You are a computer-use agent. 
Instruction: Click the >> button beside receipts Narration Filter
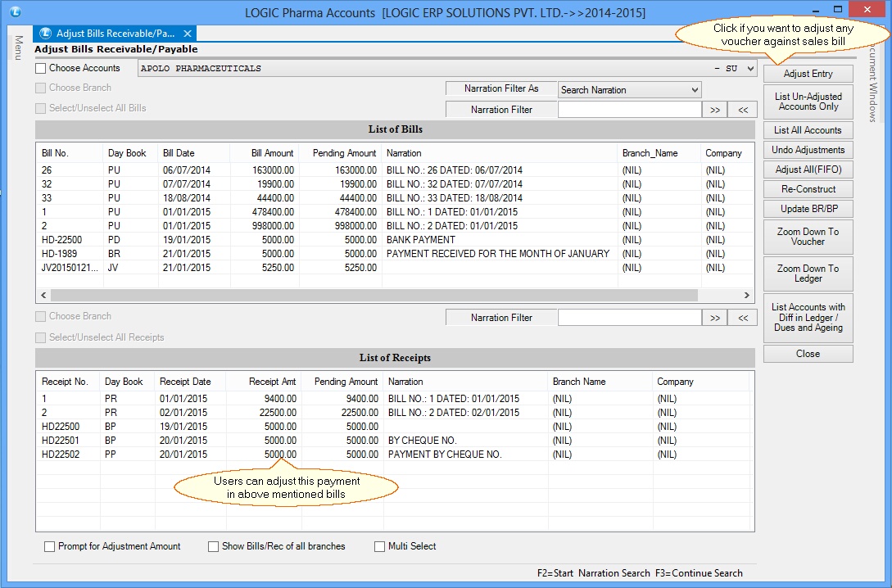[715, 318]
